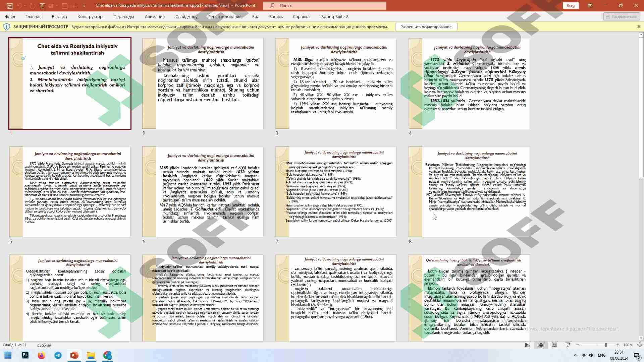Open the Конструктор tab
Screen dimensions: 644x362
(90, 16)
